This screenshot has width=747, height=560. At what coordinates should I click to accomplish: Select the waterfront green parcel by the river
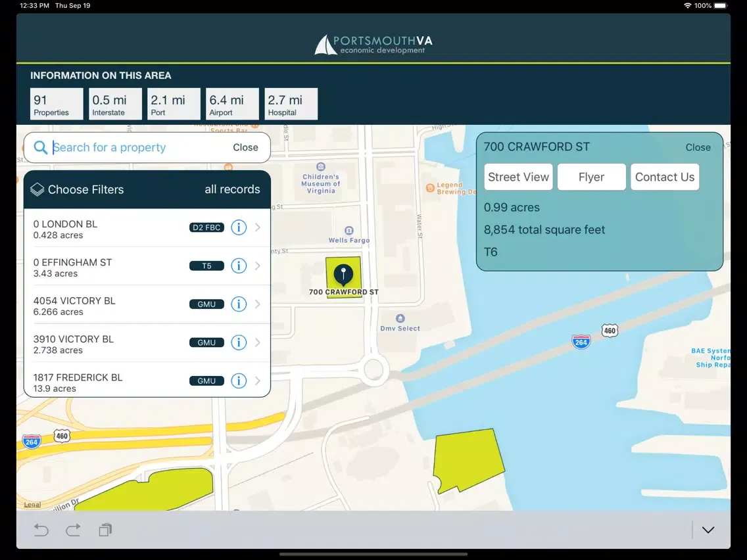[469, 461]
